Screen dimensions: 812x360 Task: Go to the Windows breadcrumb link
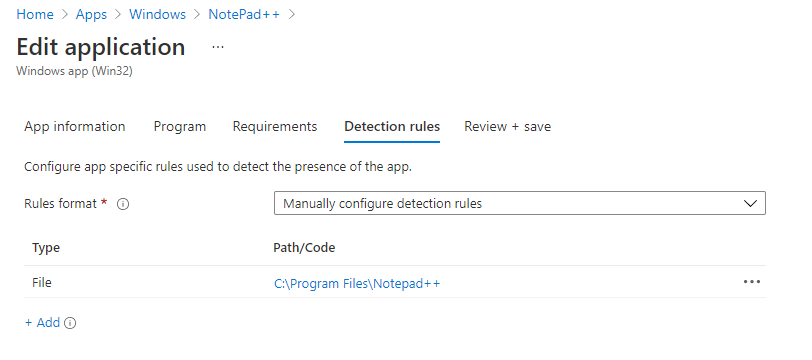pos(157,14)
